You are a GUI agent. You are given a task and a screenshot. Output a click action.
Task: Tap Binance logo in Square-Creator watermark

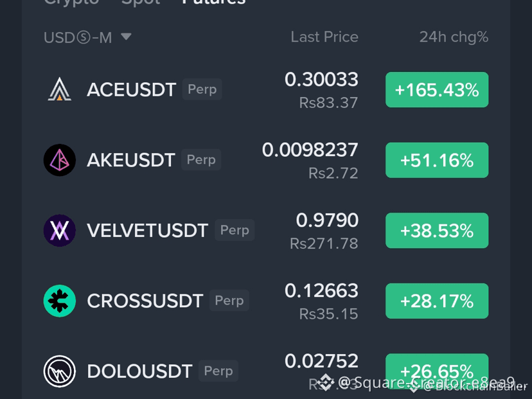325,383
